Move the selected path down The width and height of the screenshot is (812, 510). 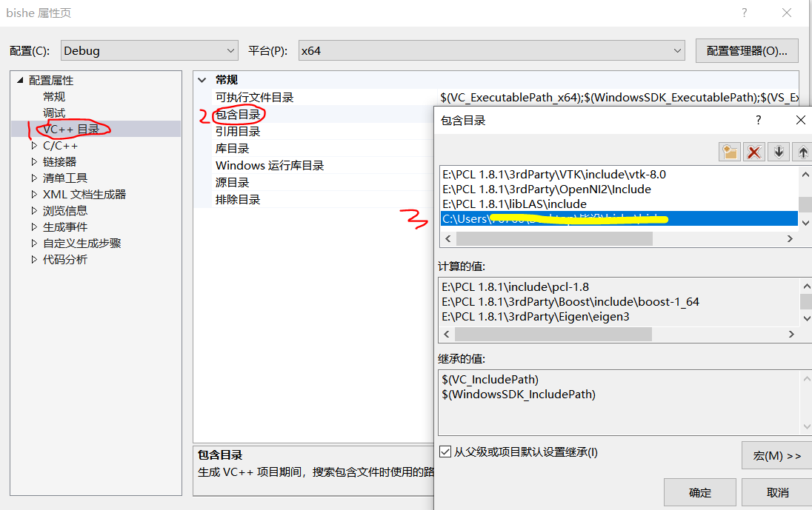[778, 151]
